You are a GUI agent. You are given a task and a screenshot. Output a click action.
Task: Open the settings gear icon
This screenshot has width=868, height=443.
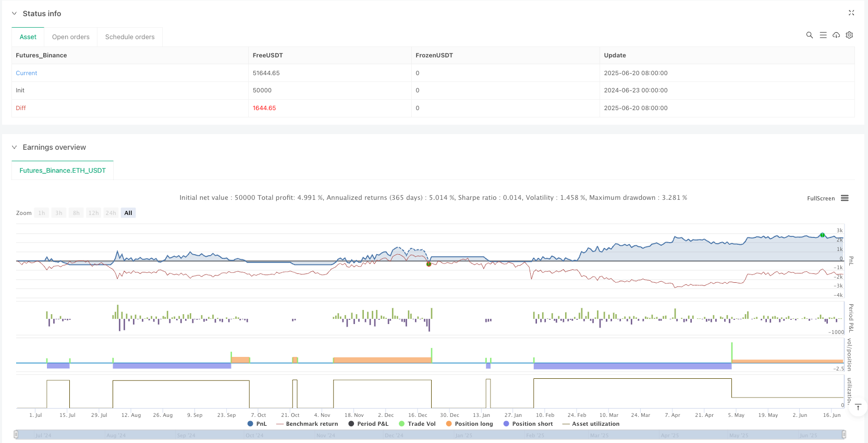click(849, 35)
